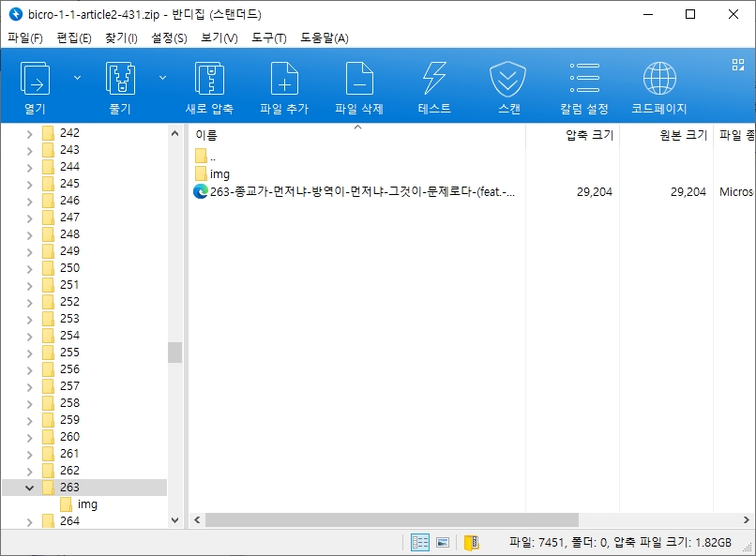
Task: Sort by 압축 크기 column header
Action: (573, 135)
